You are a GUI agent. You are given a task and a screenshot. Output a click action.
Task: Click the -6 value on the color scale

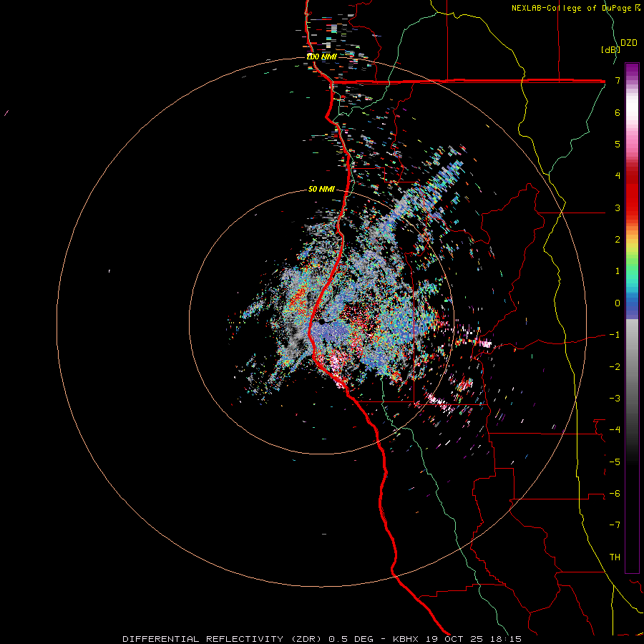615,493
